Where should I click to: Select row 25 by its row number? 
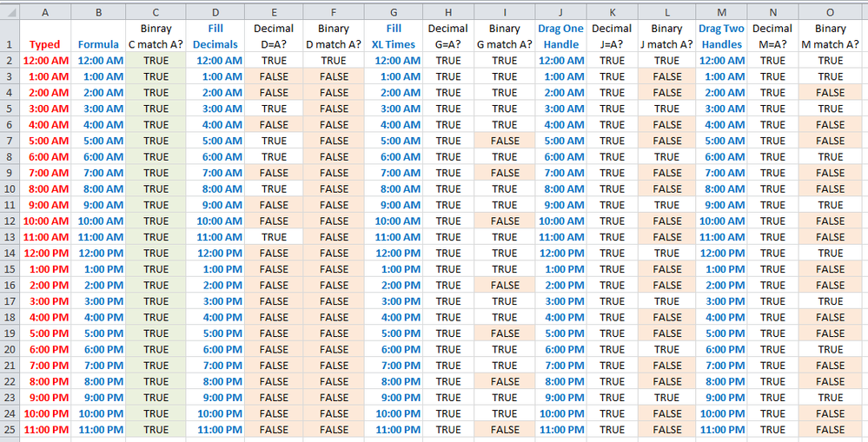[10, 430]
